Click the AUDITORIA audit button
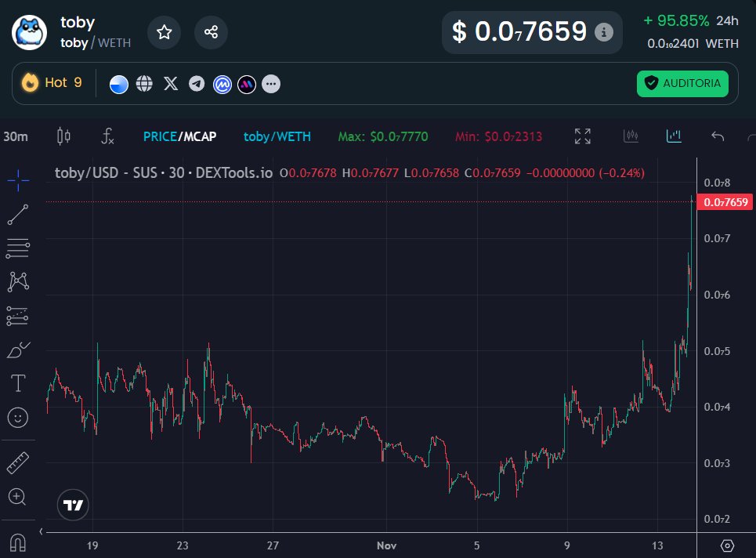756x558 pixels. pos(682,83)
